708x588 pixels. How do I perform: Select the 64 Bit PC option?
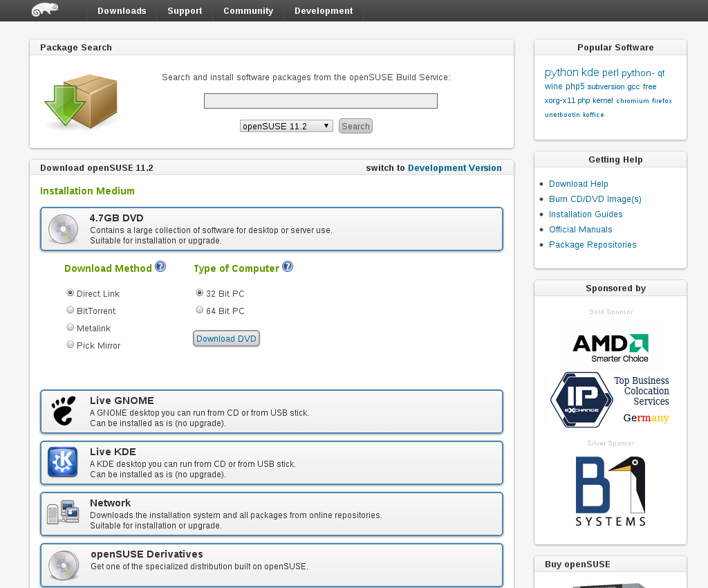(x=200, y=311)
